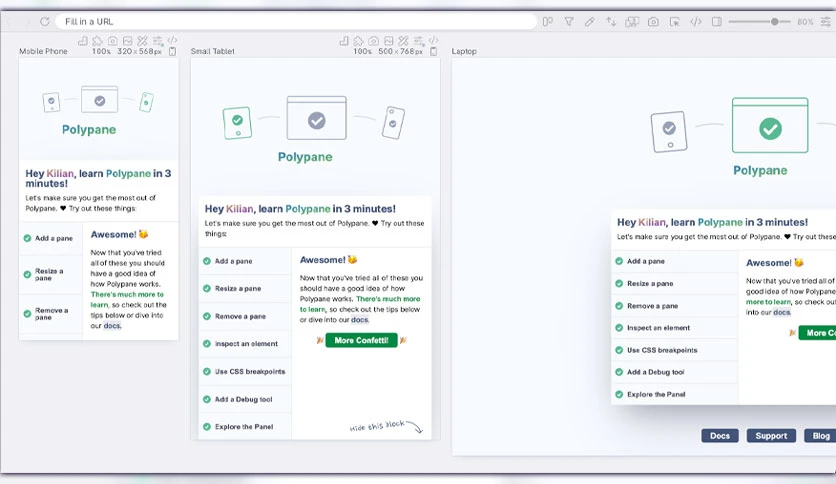Rotate the Small Tablet pane via device icon

click(x=433, y=51)
